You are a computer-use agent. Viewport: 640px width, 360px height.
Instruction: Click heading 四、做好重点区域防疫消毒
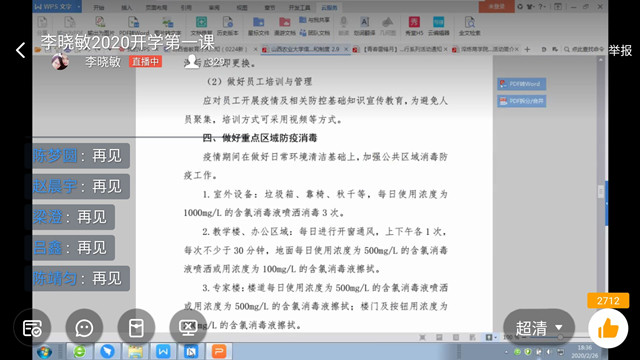point(260,138)
